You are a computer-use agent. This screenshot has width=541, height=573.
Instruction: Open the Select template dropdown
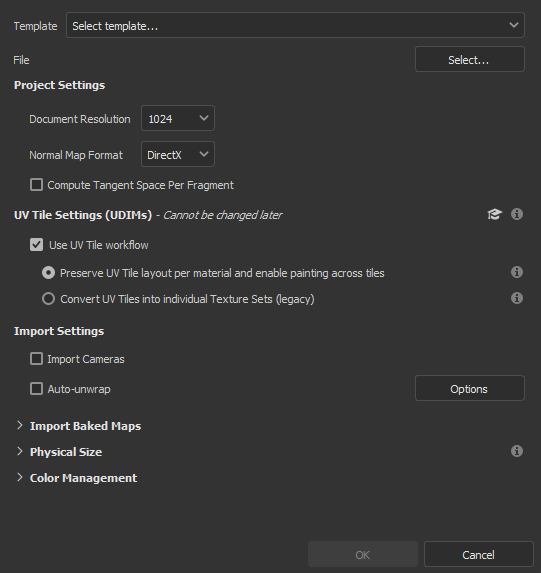[295, 25]
